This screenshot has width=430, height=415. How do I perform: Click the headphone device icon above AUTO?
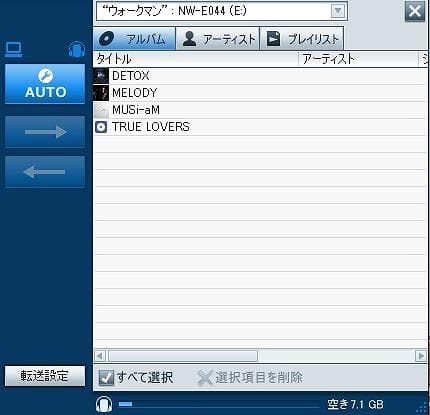[x=77, y=50]
